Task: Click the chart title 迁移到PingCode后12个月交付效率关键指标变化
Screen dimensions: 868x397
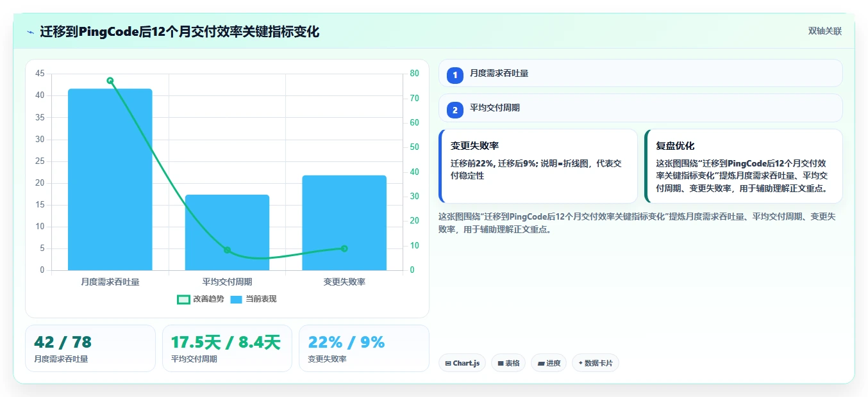Action: 179,31
